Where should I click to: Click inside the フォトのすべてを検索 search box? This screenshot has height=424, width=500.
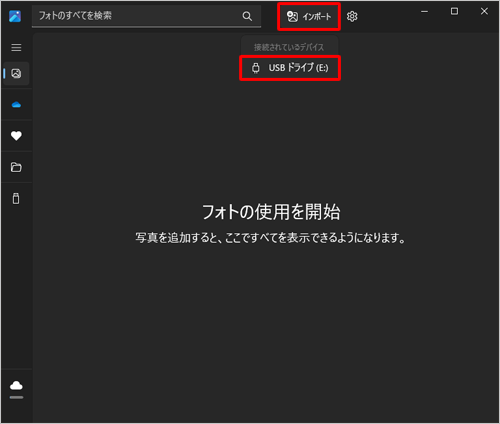[x=146, y=16]
